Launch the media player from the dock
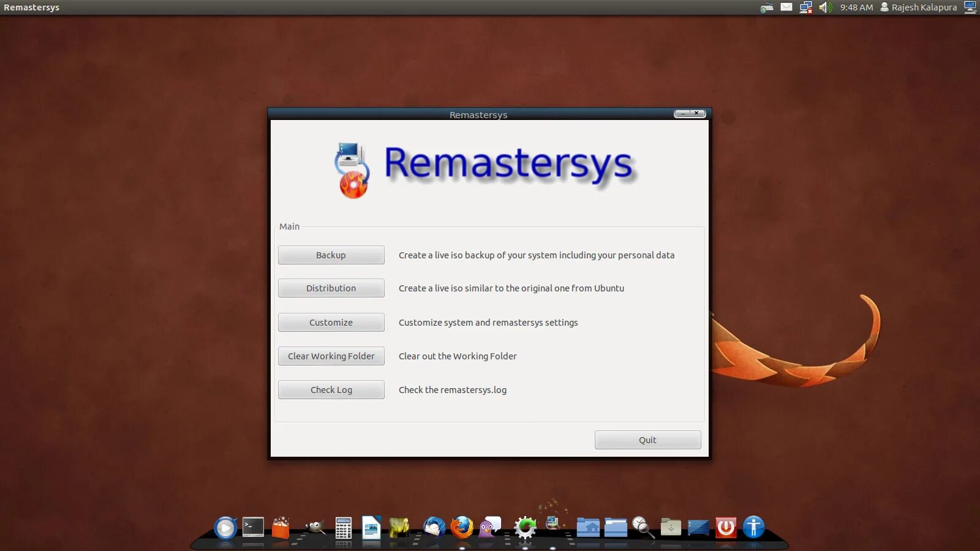The image size is (980, 551). point(225,527)
